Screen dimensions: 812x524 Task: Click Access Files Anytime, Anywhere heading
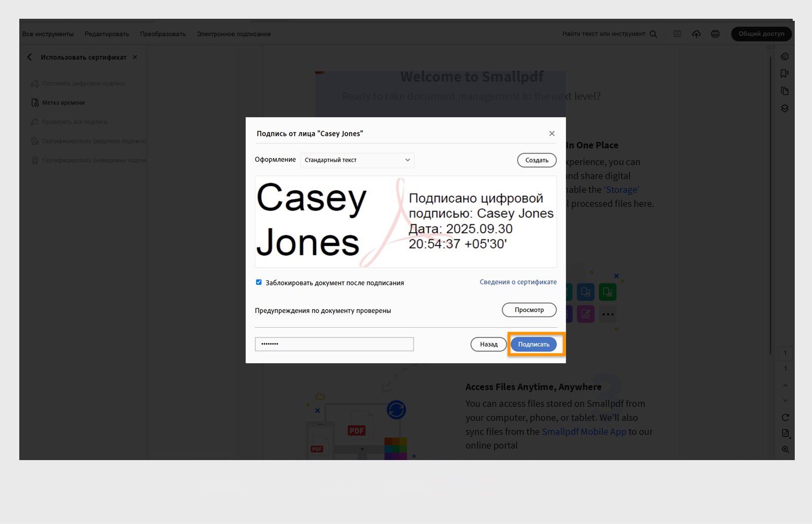pos(533,387)
